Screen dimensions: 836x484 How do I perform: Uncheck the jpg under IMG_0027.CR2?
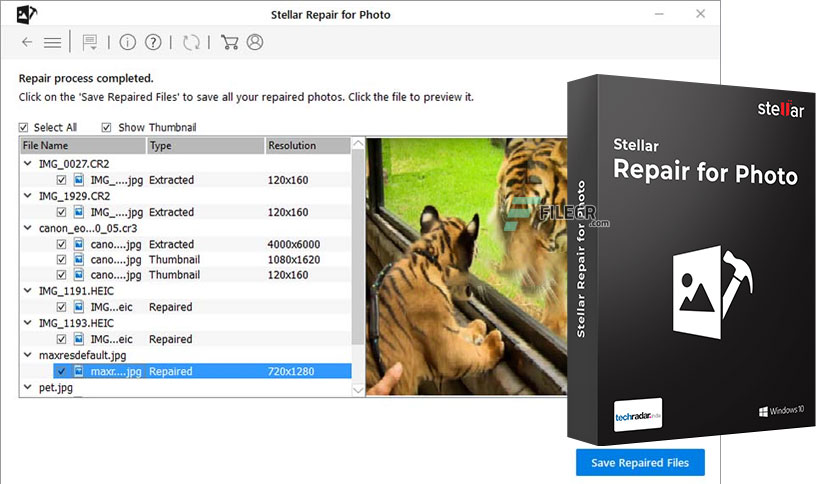click(x=61, y=180)
